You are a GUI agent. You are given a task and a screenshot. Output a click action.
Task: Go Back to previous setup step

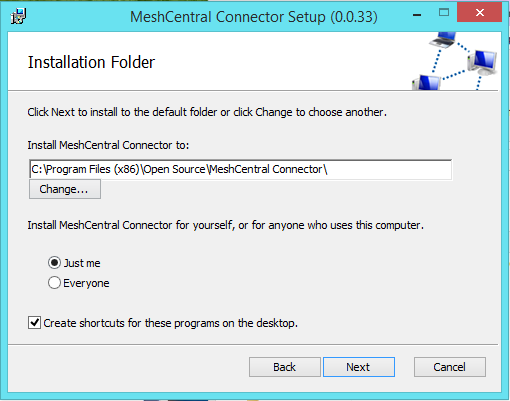click(x=285, y=367)
